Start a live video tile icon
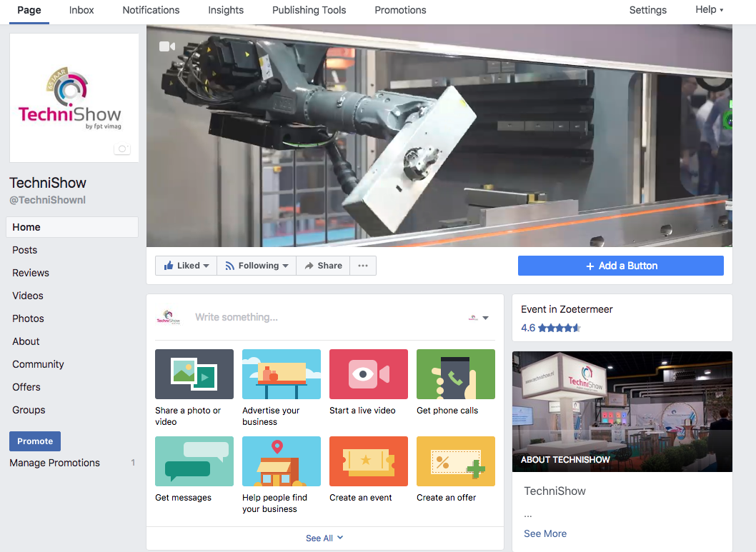 [x=369, y=374]
